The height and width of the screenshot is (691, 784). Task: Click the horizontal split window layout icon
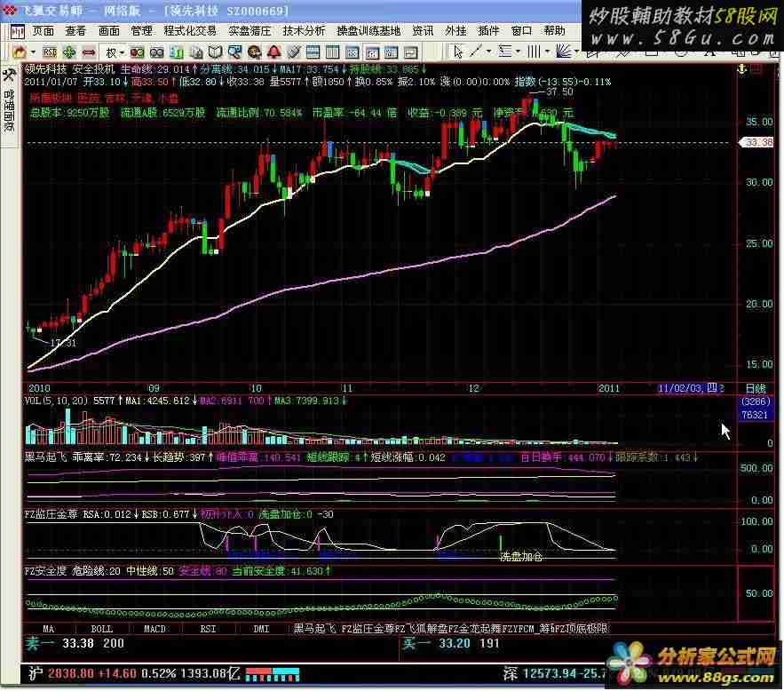pyautogui.click(x=313, y=52)
